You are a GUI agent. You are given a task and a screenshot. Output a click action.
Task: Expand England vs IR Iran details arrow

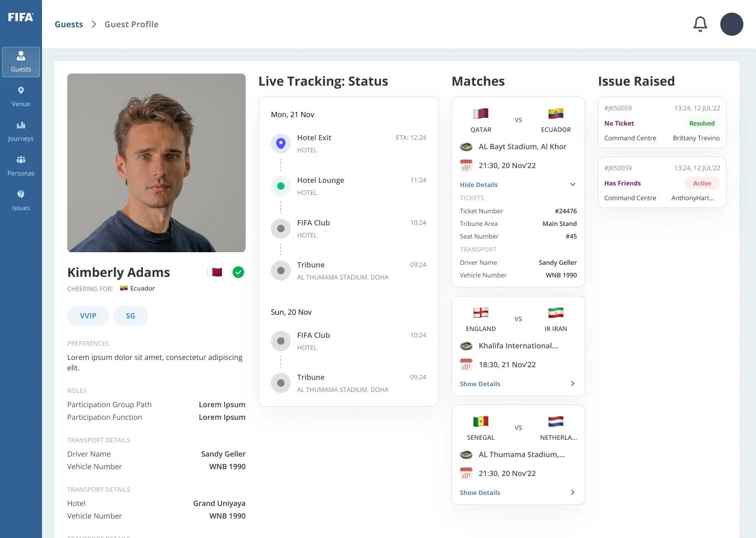click(573, 384)
